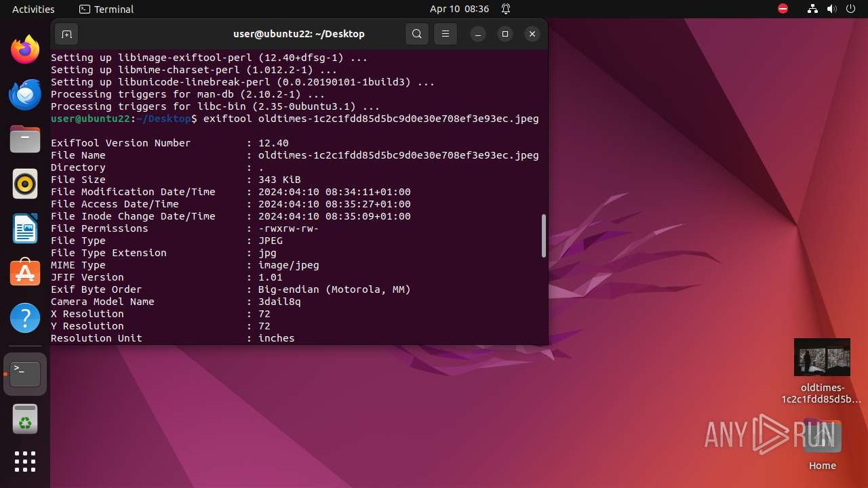Select the Terminal icon in dock

click(25, 373)
